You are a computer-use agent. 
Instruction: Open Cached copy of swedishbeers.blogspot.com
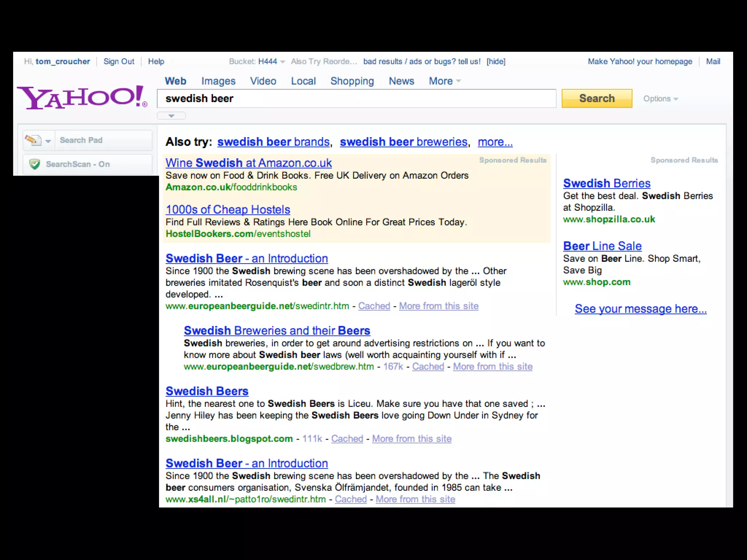(347, 439)
